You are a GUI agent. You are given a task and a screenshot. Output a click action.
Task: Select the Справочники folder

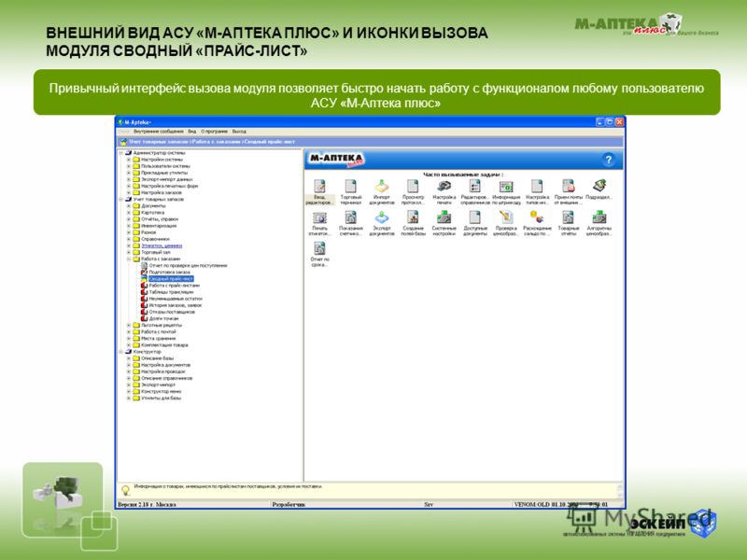point(155,239)
